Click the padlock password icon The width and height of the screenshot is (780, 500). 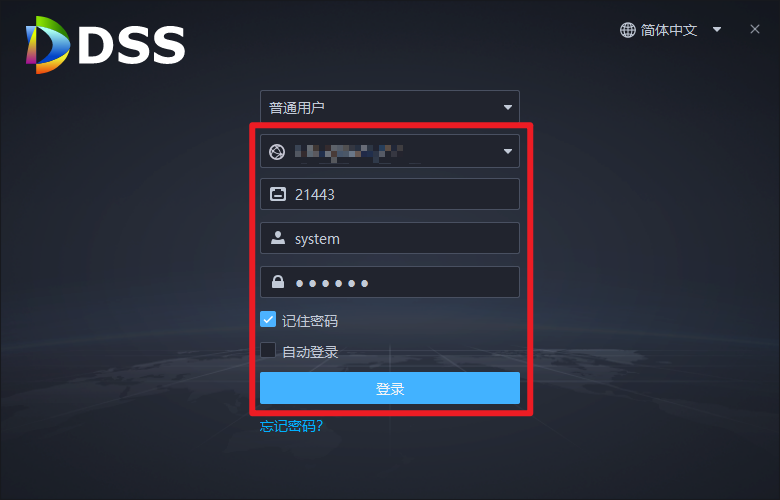point(278,282)
